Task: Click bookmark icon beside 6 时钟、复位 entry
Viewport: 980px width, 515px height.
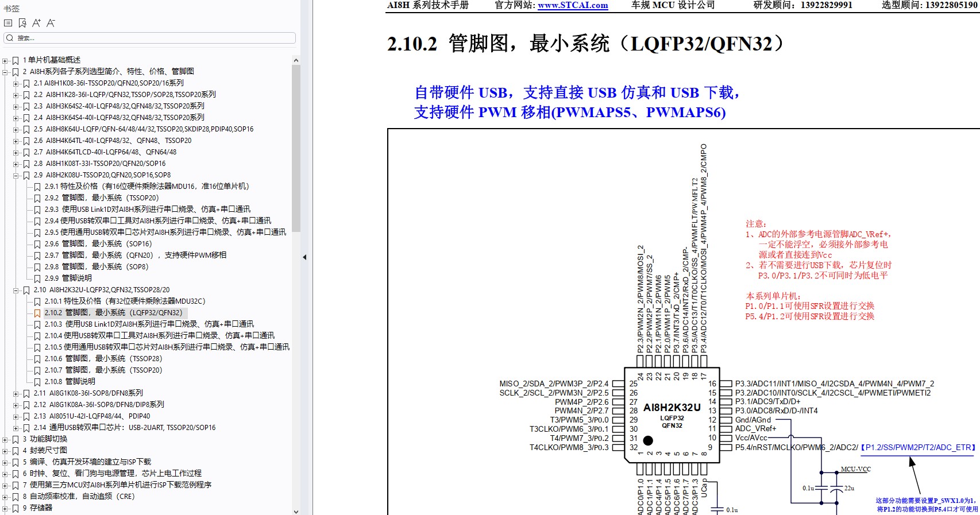Action: coord(16,474)
